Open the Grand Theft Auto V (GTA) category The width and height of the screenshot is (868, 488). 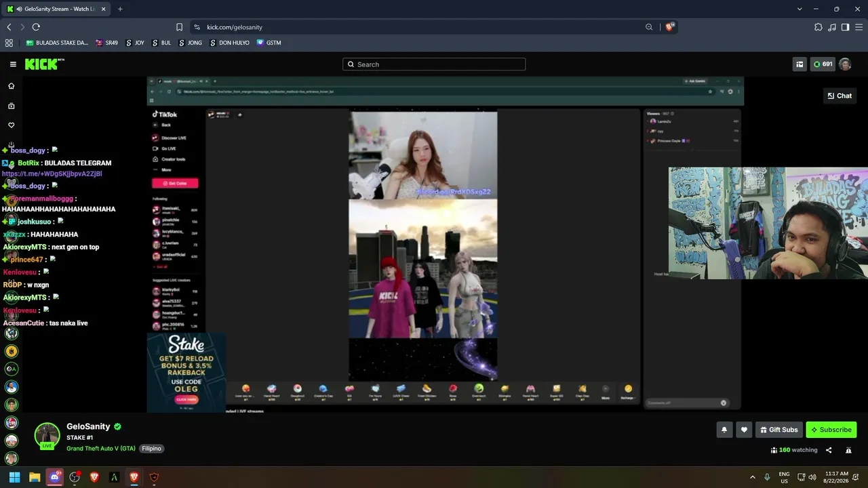click(x=101, y=449)
